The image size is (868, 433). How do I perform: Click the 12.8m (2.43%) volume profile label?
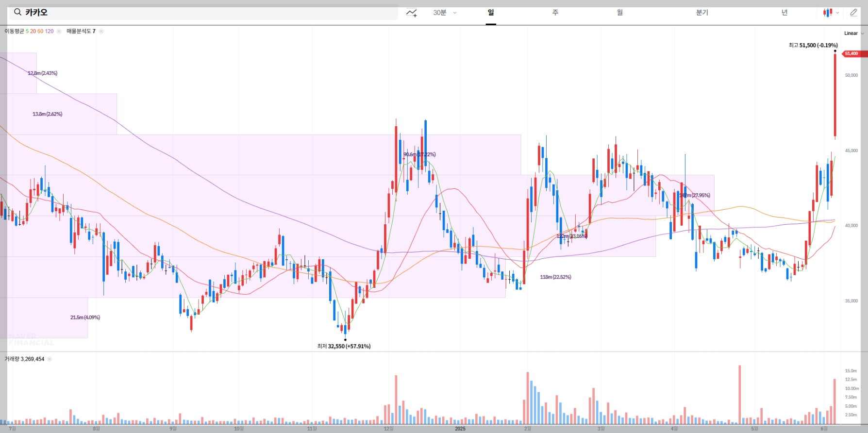click(x=43, y=73)
